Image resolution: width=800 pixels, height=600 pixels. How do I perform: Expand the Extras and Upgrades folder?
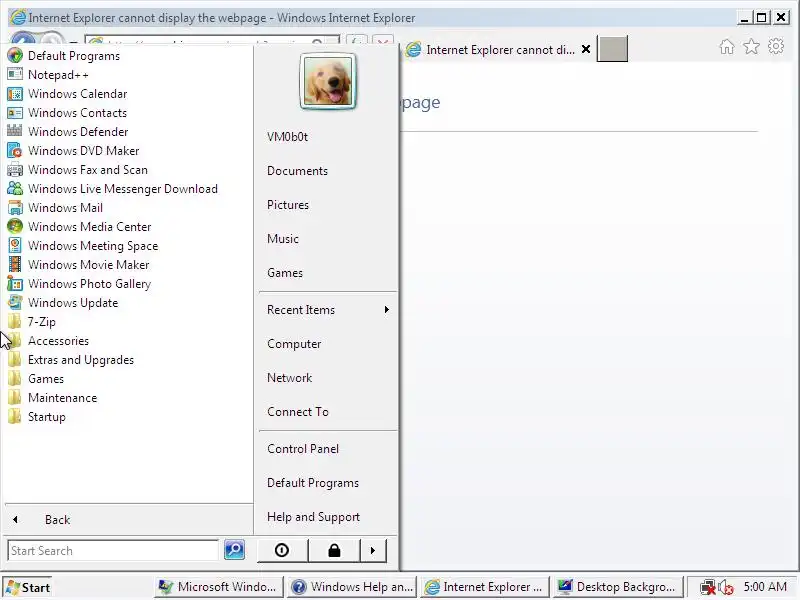tap(71, 360)
